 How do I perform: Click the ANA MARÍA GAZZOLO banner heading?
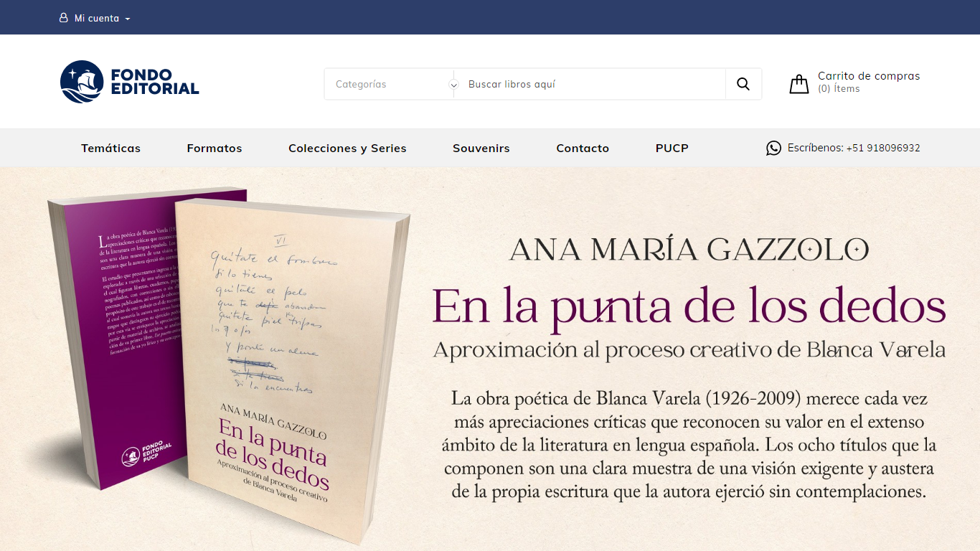(x=689, y=250)
